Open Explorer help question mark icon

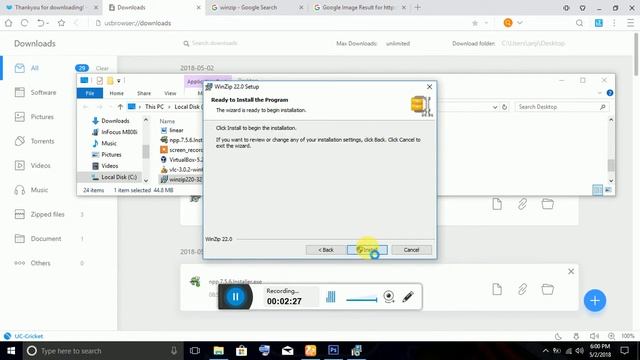610,93
